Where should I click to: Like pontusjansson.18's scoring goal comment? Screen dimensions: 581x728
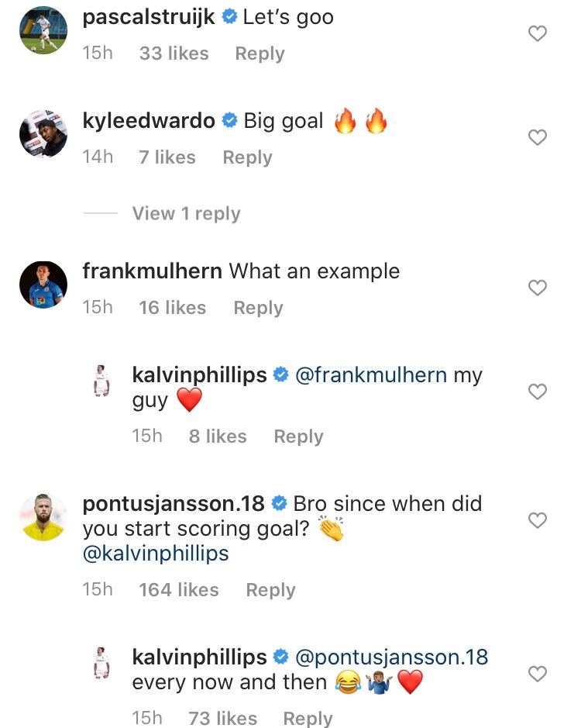coord(537,519)
